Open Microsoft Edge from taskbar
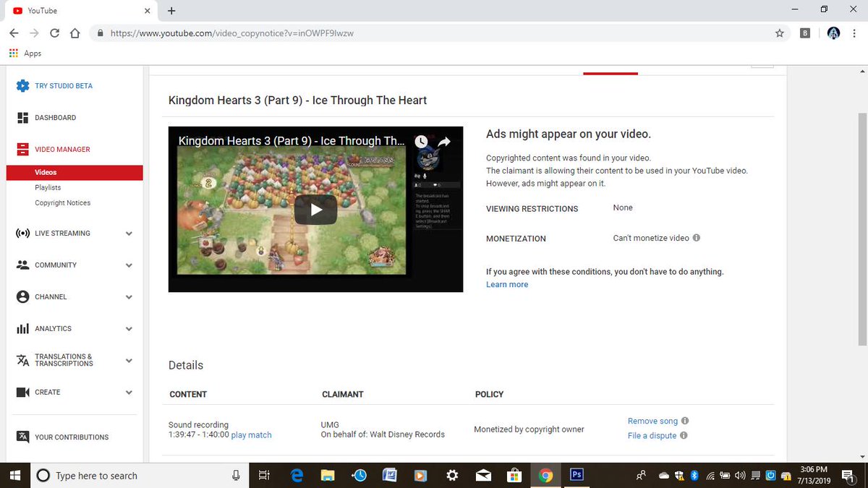This screenshot has height=488, width=868. click(x=297, y=475)
